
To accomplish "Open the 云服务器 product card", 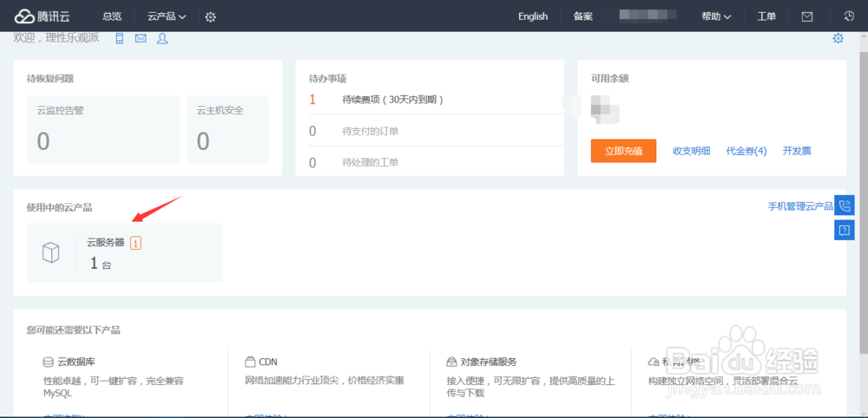I will pos(124,252).
